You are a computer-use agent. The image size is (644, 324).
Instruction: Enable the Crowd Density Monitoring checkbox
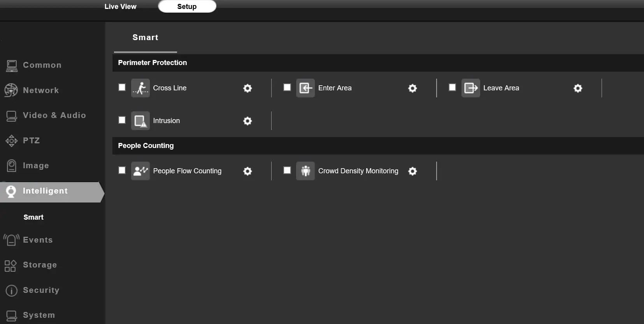[287, 170]
